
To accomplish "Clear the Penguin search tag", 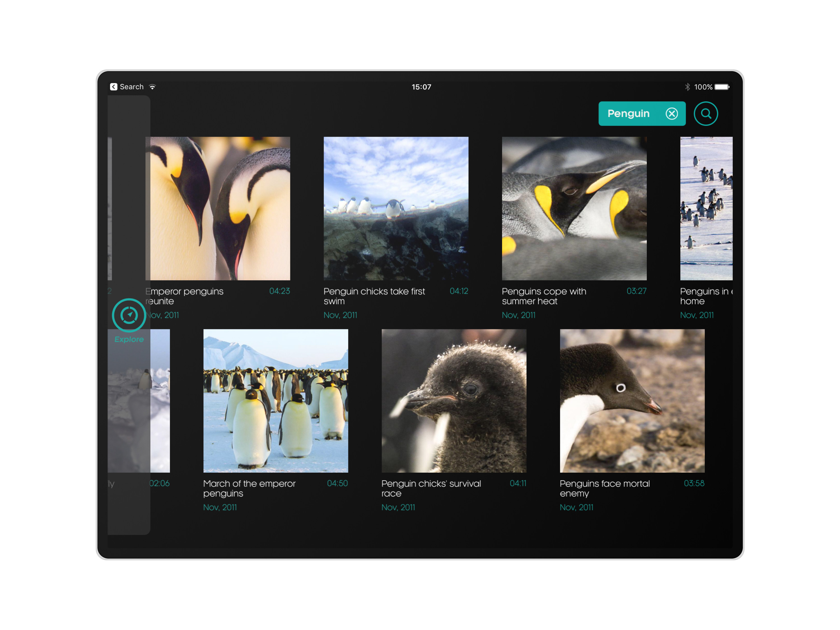I will point(671,114).
